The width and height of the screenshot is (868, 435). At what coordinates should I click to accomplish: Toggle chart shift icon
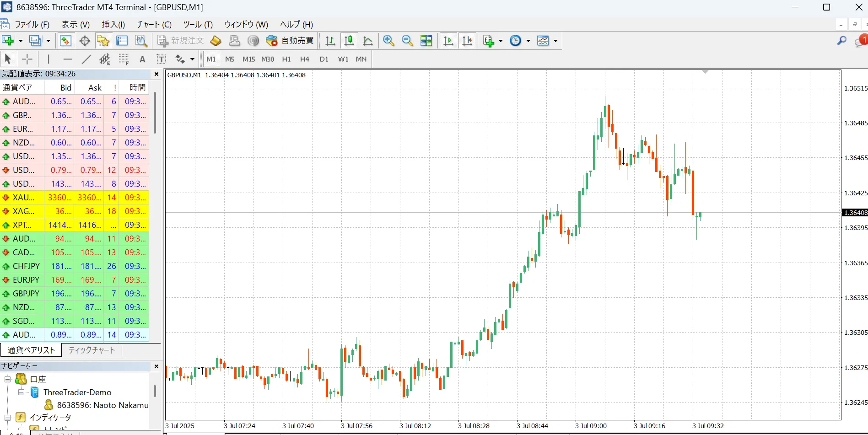tap(467, 41)
